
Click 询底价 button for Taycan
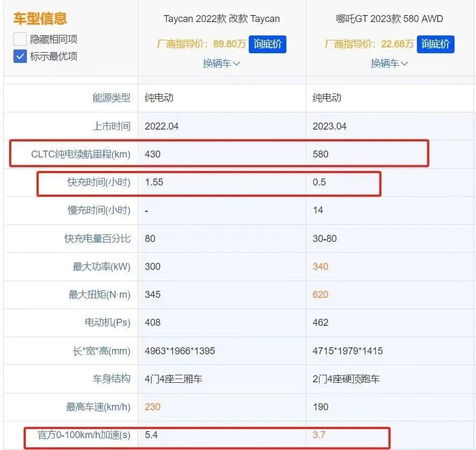point(267,45)
